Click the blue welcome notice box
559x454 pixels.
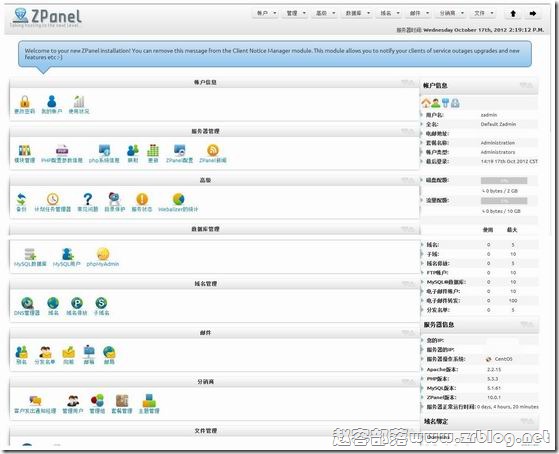[275, 54]
